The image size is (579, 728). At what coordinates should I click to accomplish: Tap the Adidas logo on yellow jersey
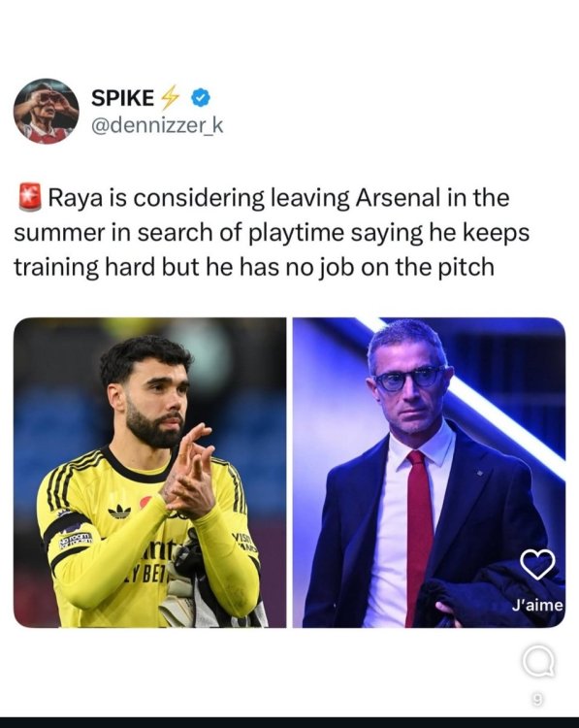[x=119, y=512]
